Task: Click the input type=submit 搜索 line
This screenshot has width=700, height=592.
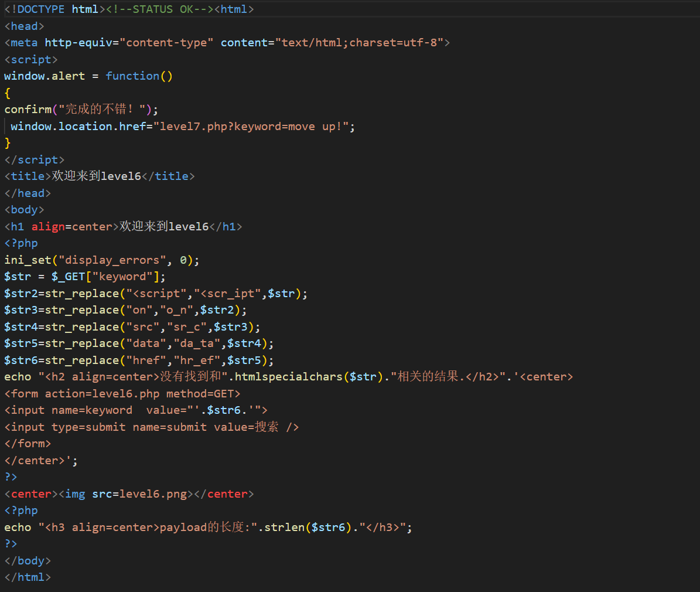Action: [152, 427]
